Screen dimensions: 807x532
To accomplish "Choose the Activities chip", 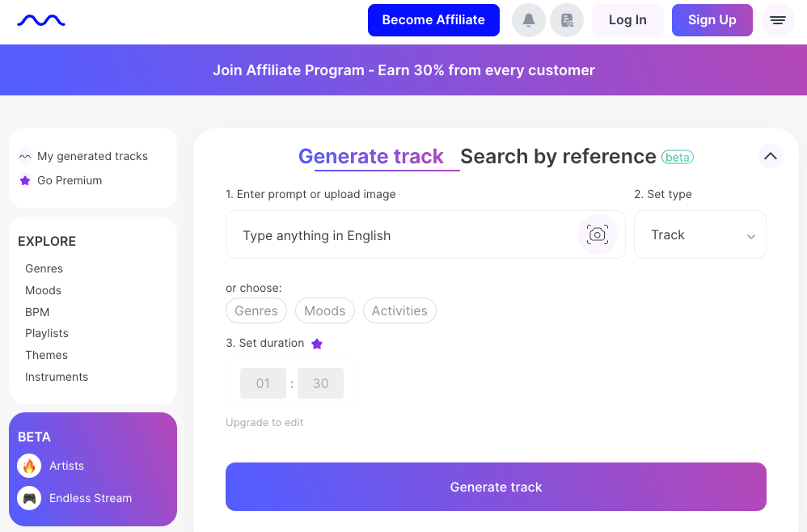I will [399, 310].
